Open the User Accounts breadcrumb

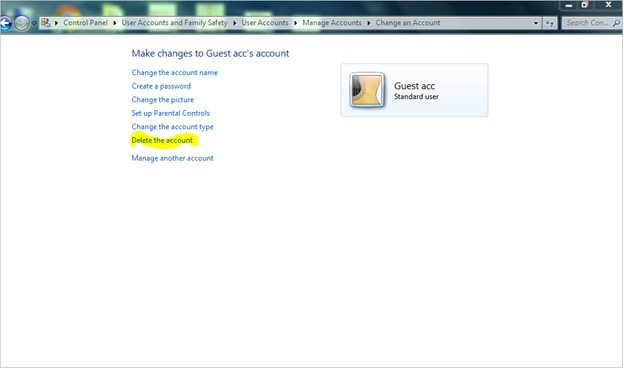pyautogui.click(x=265, y=23)
